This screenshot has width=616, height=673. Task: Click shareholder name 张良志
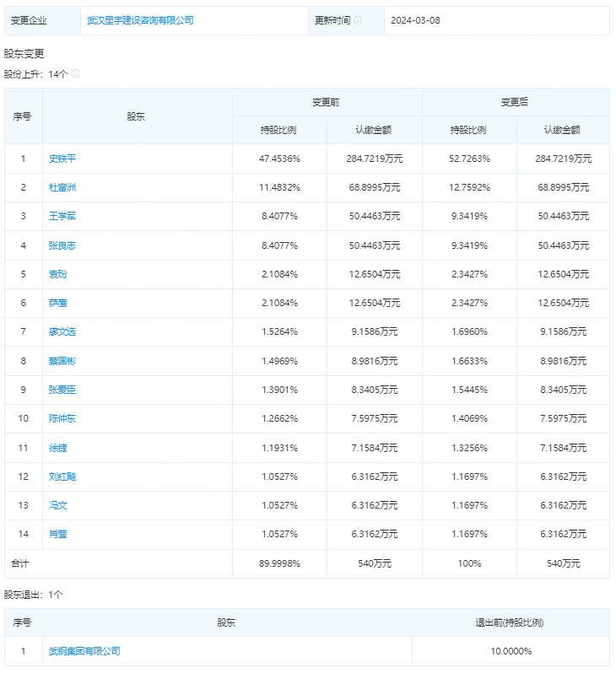click(62, 245)
